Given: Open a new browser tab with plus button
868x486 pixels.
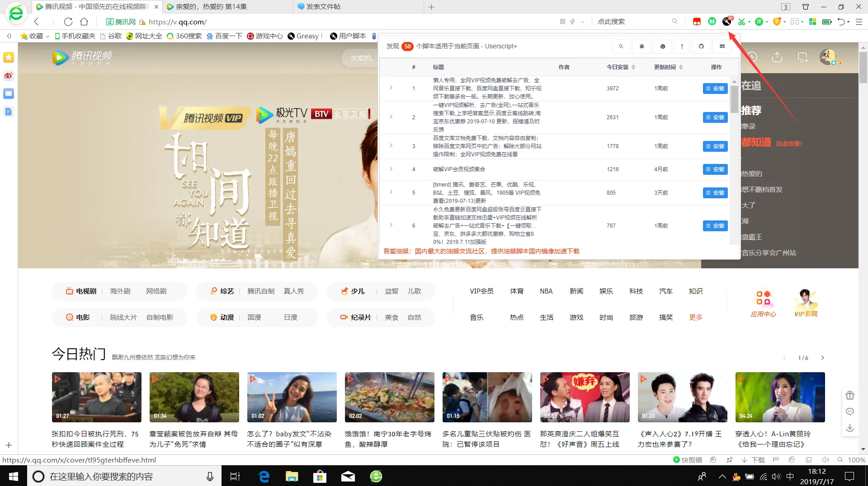Looking at the screenshot, I should point(431,7).
